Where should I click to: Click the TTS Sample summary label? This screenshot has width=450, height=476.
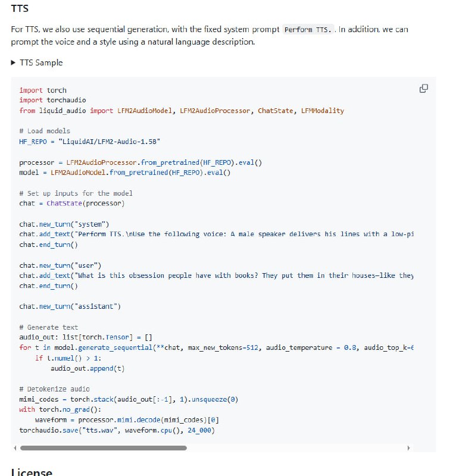coord(41,63)
